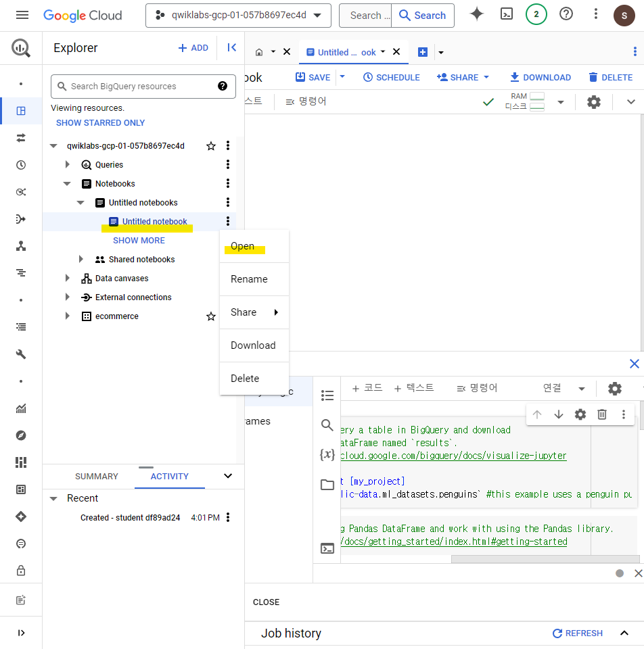Screen dimensions: 644x649
Task: Open RAM disk runtime dropdown arrow
Action: pyautogui.click(x=561, y=102)
